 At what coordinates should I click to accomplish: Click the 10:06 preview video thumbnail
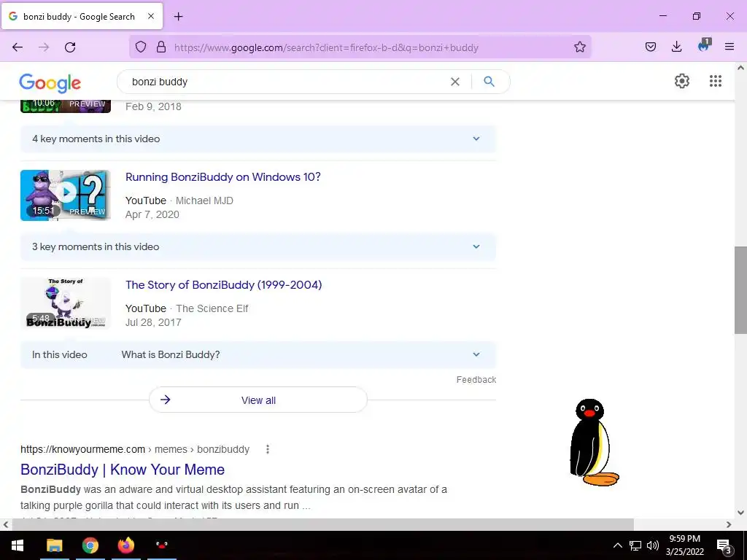coord(66,106)
